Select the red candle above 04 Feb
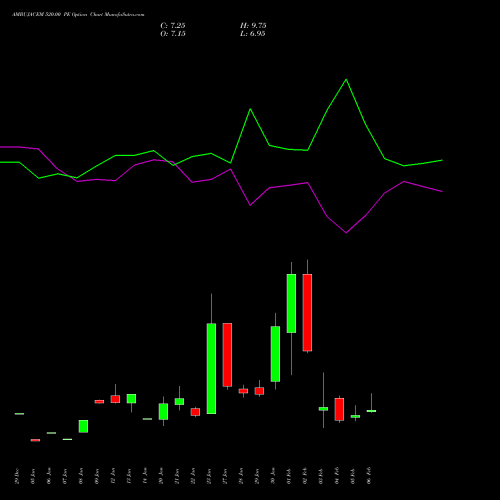 [339, 409]
